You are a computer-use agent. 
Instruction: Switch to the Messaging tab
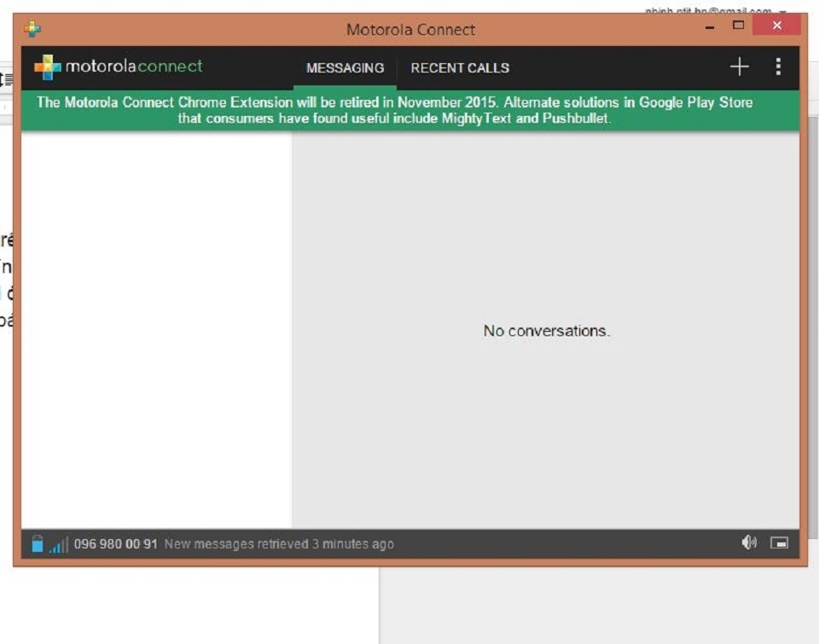click(x=345, y=68)
